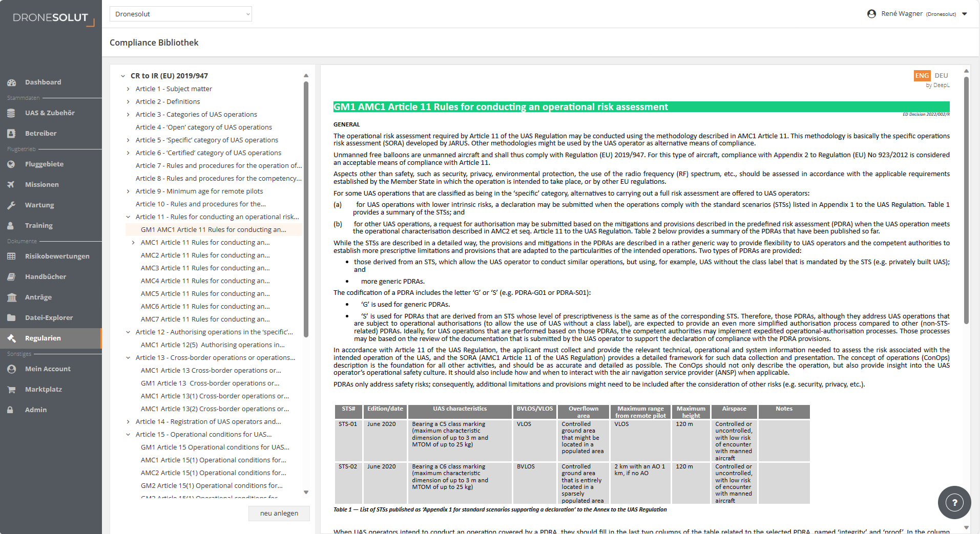Switch document language to ENG

[x=922, y=76]
